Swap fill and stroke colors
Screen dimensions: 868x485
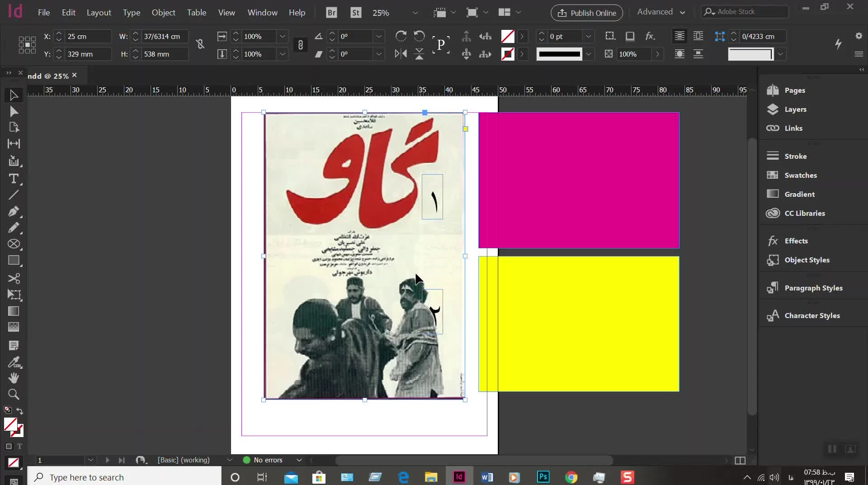19,411
